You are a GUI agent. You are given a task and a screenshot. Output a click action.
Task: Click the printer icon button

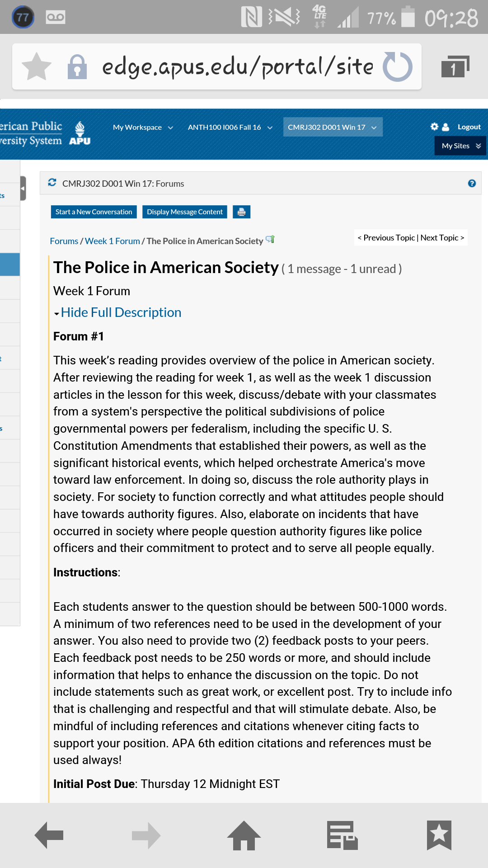[241, 212]
